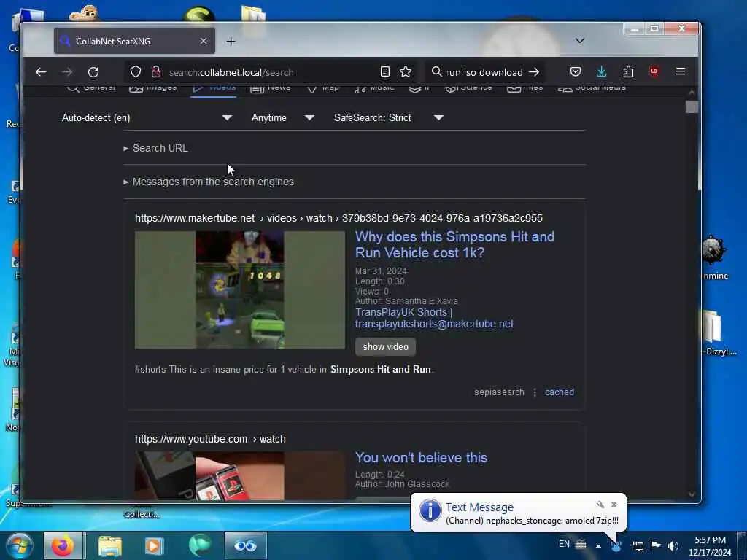Click the Firefox taskbar button
The image size is (747, 560).
[63, 545]
